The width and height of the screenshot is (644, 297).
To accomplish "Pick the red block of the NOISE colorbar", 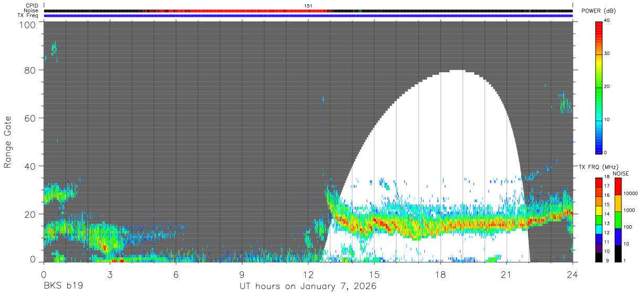I will 618,186.
